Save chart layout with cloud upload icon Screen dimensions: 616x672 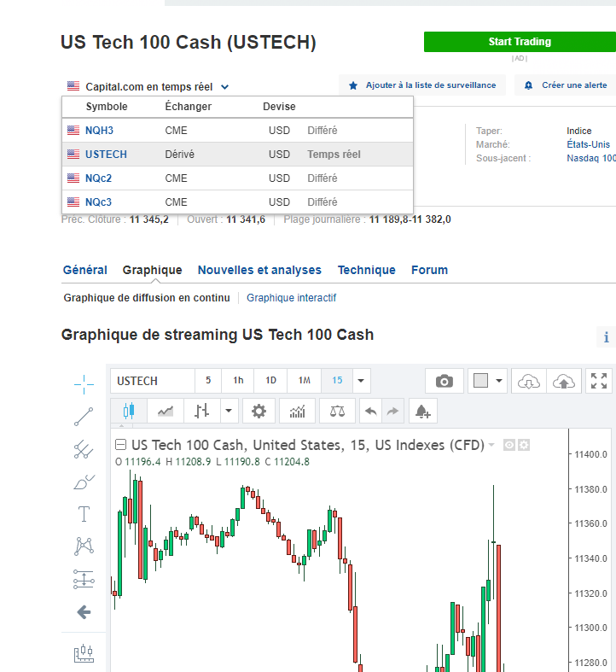click(564, 381)
